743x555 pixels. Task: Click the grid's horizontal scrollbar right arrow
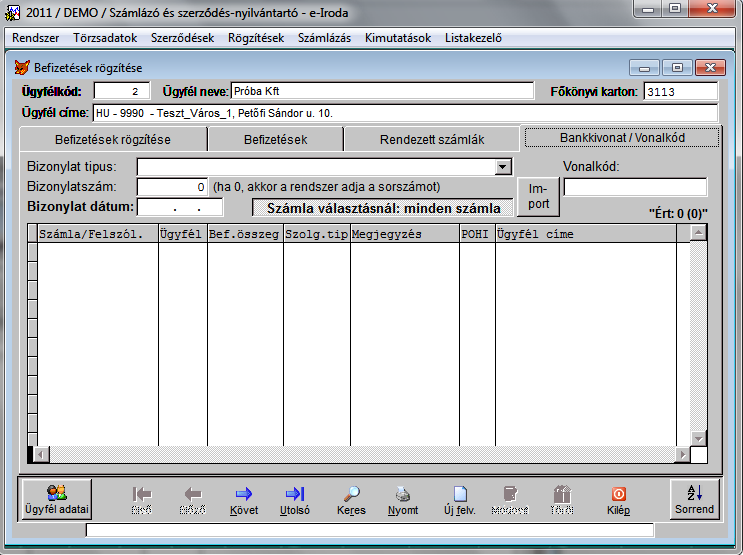682,454
